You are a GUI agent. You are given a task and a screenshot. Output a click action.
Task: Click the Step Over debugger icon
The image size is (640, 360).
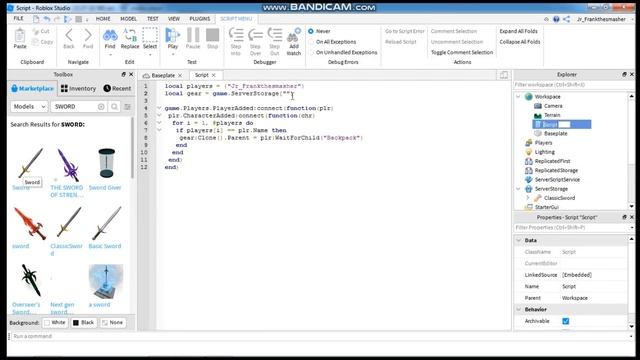pos(255,35)
